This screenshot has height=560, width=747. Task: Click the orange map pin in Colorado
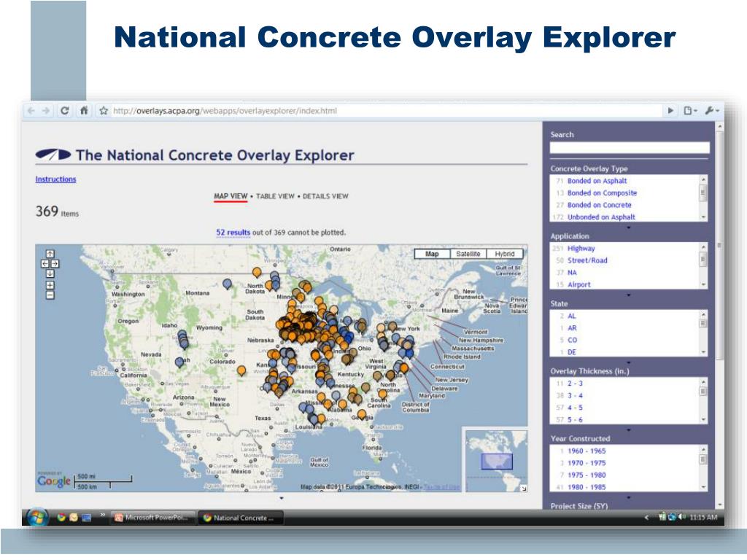point(241,370)
